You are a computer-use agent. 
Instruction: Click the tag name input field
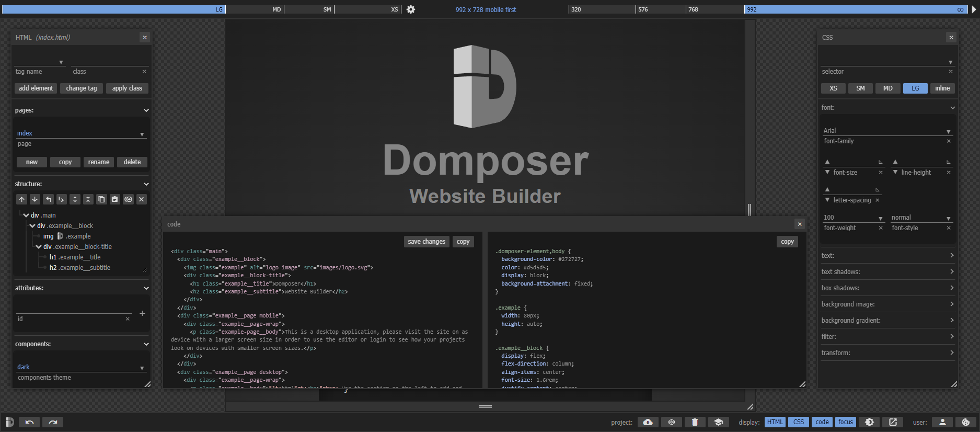40,62
